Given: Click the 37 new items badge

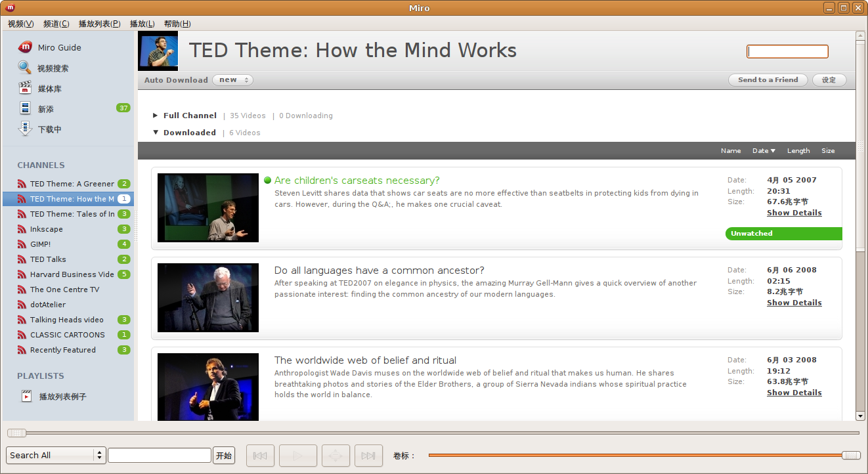Looking at the screenshot, I should 123,108.
